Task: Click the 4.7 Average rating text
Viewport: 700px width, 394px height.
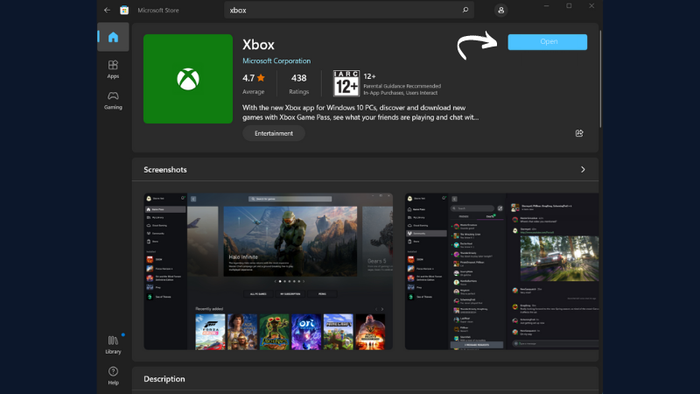Action: [x=254, y=83]
